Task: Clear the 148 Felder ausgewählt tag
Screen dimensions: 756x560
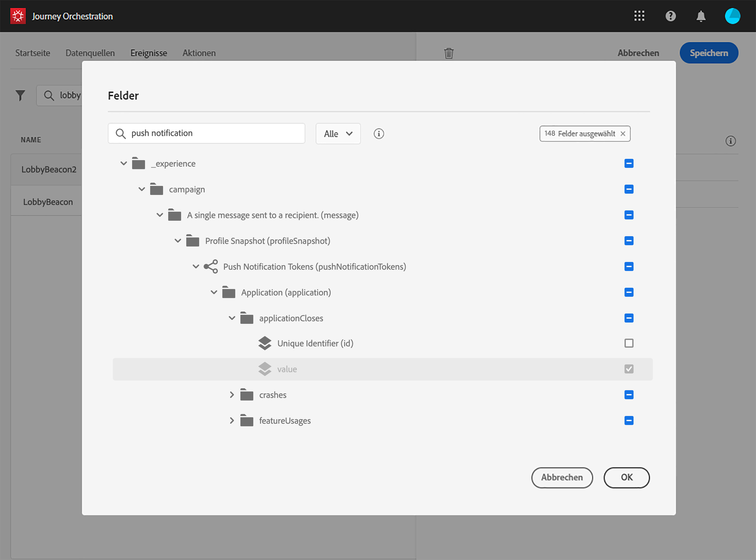Action: (x=623, y=134)
